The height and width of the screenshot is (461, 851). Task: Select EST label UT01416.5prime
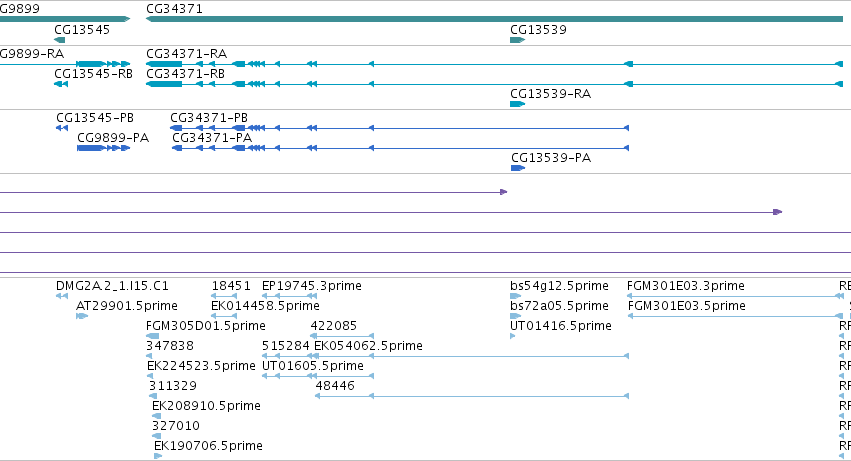(x=561, y=326)
